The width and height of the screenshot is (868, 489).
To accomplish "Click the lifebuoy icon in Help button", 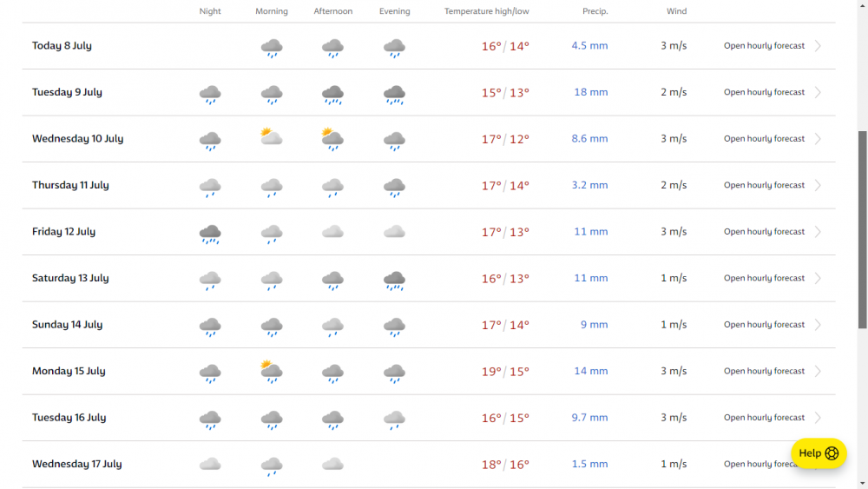I will click(x=832, y=453).
